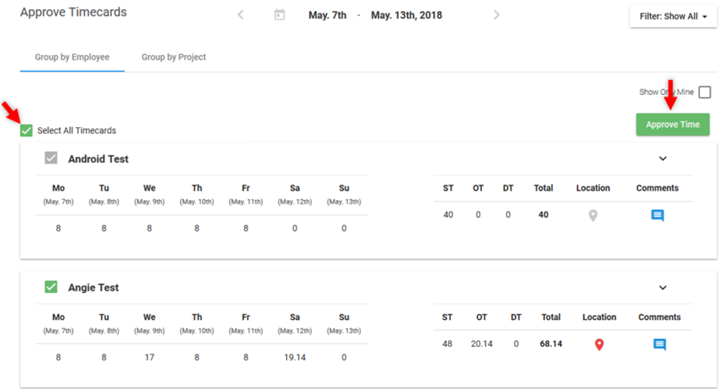Click the May. 13th, 2018 end date
Screen dimensions: 720x391
(x=406, y=15)
